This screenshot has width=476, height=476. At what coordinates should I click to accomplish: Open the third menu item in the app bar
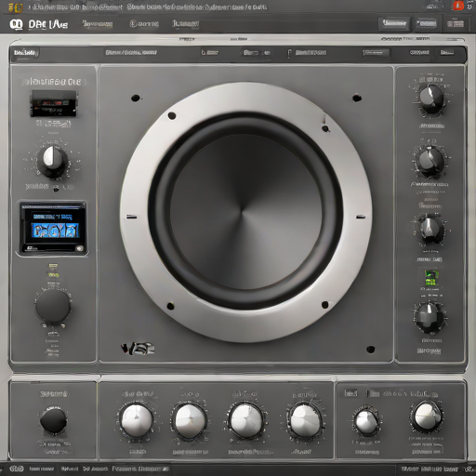185,24
